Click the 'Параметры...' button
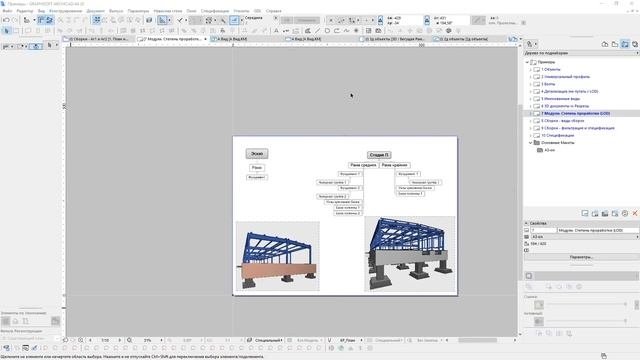 (x=581, y=257)
